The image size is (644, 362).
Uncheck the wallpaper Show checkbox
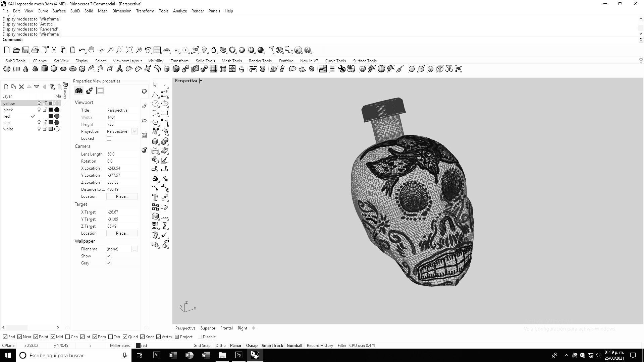pyautogui.click(x=109, y=256)
